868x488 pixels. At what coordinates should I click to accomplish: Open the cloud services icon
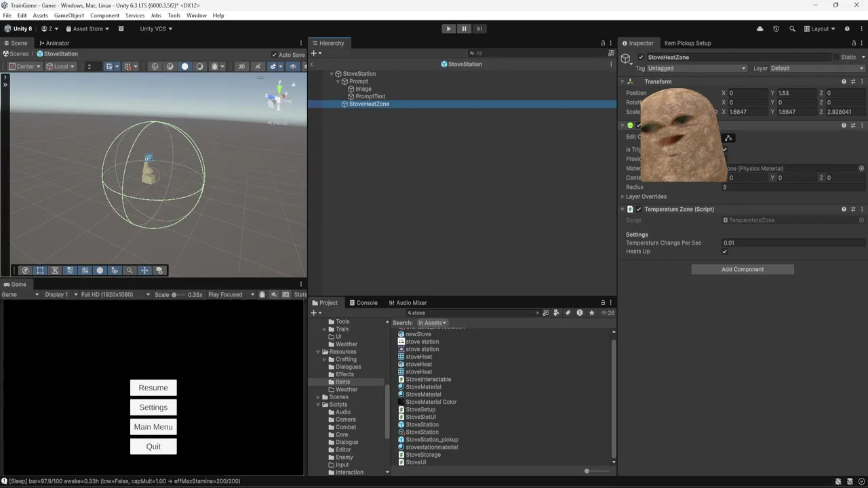pos(759,28)
